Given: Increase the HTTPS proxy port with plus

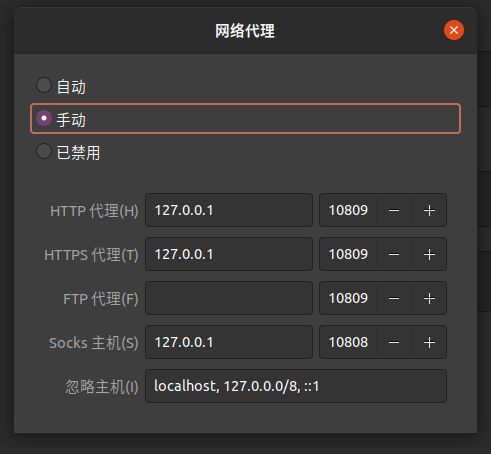Looking at the screenshot, I should click(x=429, y=254).
